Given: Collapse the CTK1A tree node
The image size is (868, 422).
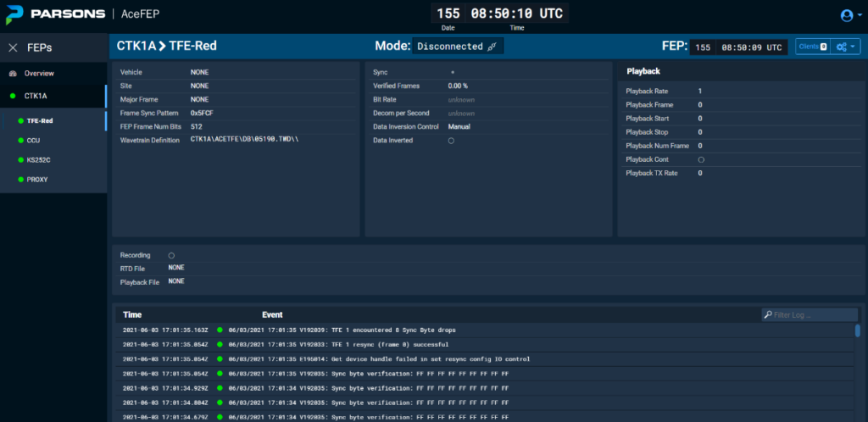Looking at the screenshot, I should pyautogui.click(x=36, y=96).
